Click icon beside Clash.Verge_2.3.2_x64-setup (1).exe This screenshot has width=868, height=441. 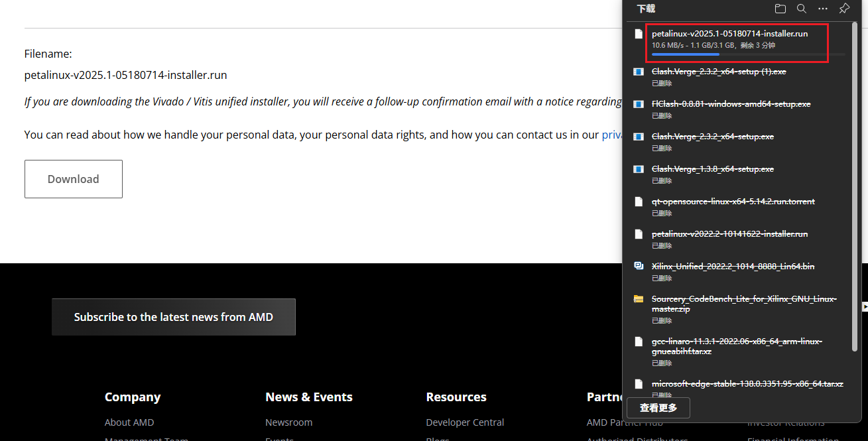(x=639, y=72)
